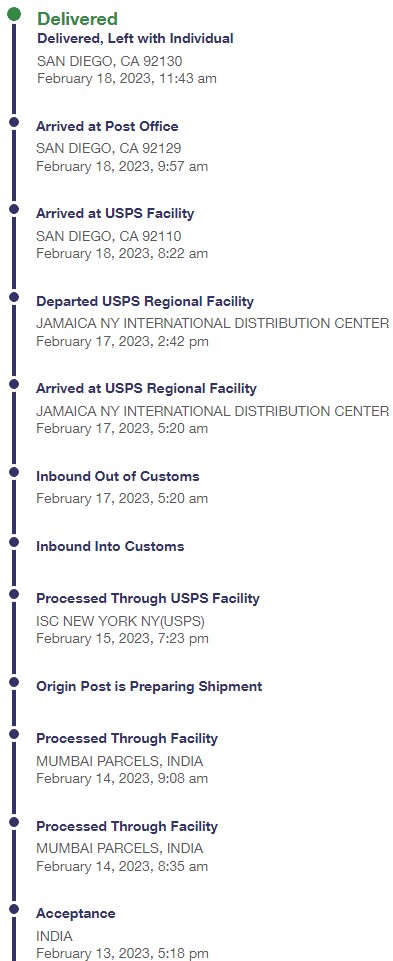Select the Acceptance event label

[x=75, y=913]
